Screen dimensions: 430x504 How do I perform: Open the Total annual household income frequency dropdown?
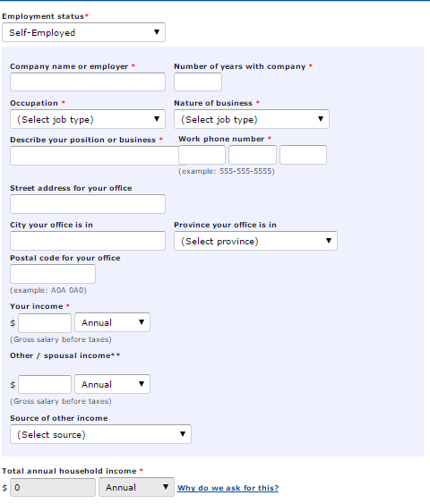136,487
